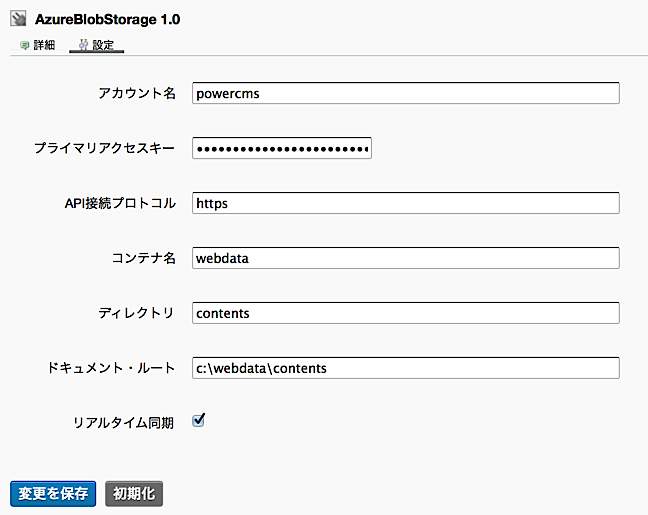Click the アカウント名 field containing powercms
648x515 pixels.
405,93
